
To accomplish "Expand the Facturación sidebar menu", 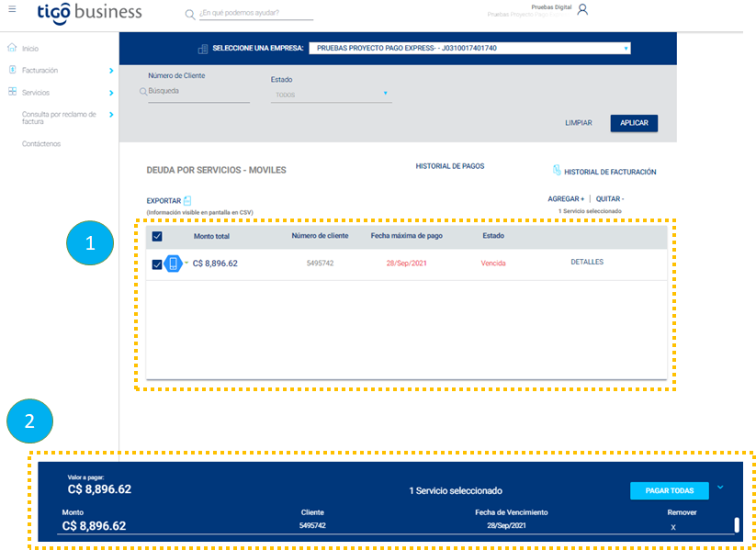I will 111,71.
